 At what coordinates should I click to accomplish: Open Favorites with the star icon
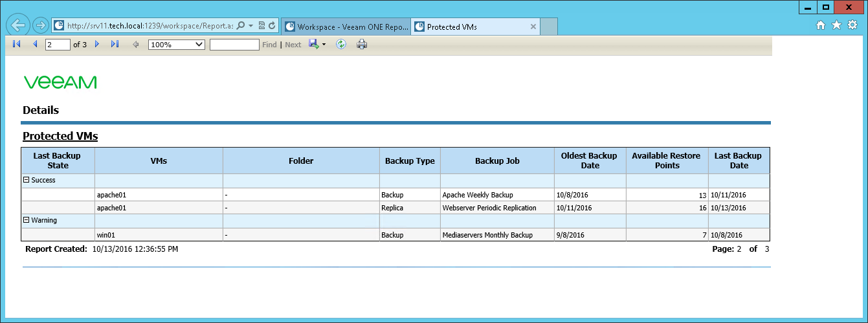click(x=836, y=25)
